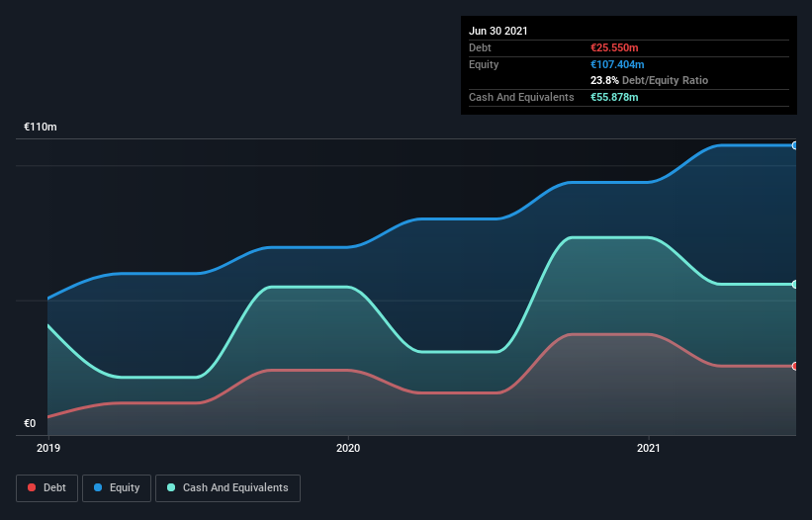Click the 2019 x-axis label

48,448
